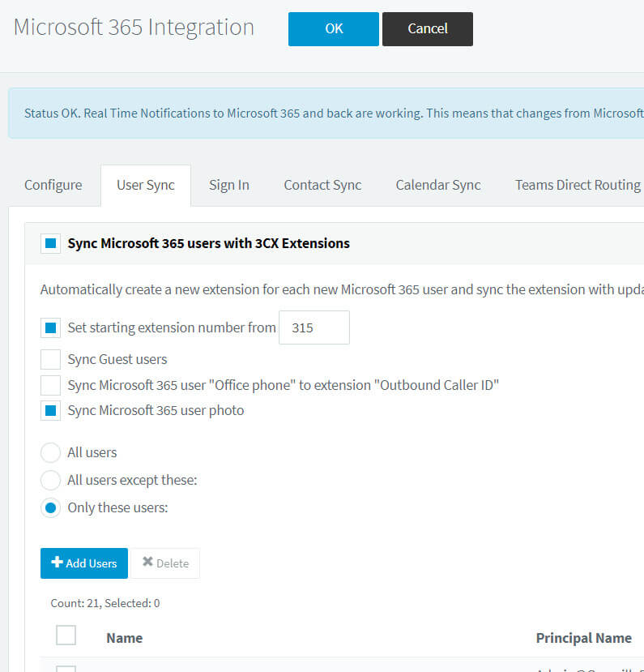Click the Delete users button
This screenshot has height=672, width=644.
165,563
